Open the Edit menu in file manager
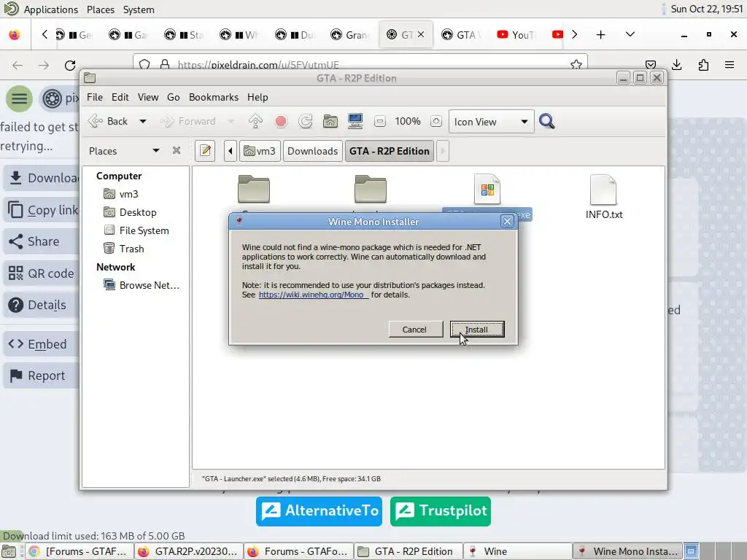 coord(120,97)
